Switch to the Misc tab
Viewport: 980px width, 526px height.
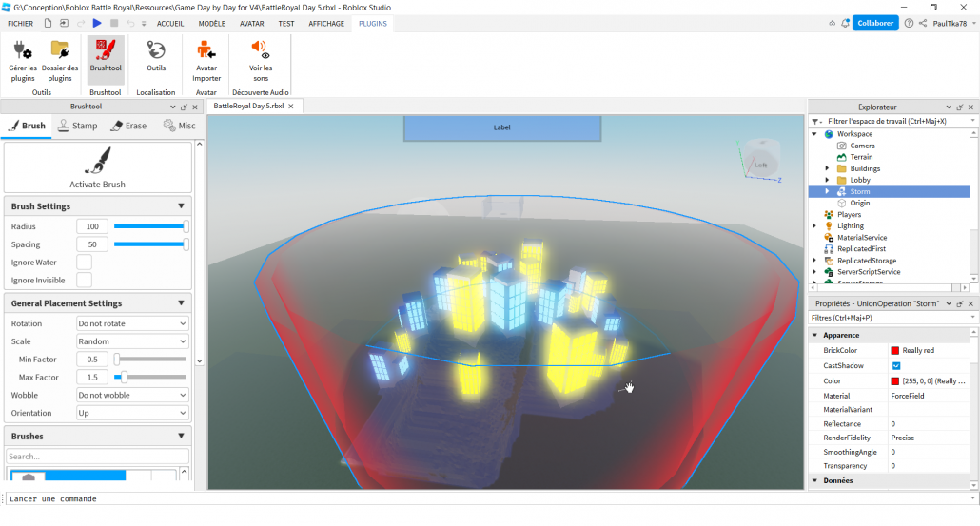coord(180,126)
